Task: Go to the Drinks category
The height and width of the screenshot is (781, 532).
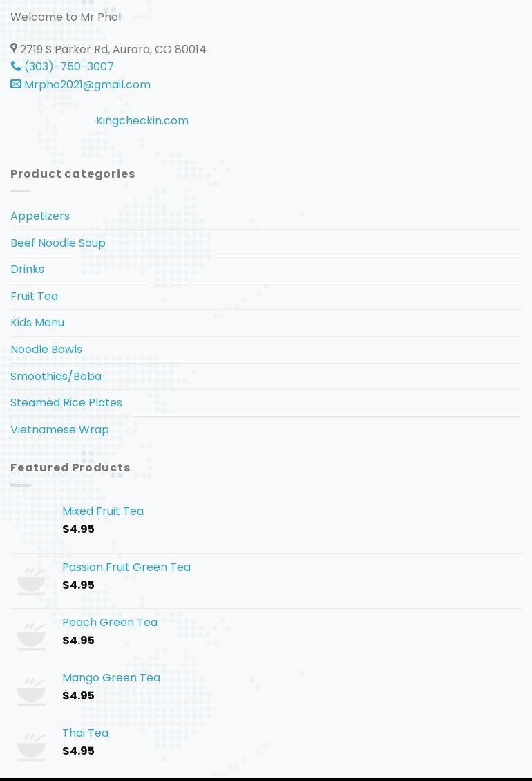Action: point(27,269)
